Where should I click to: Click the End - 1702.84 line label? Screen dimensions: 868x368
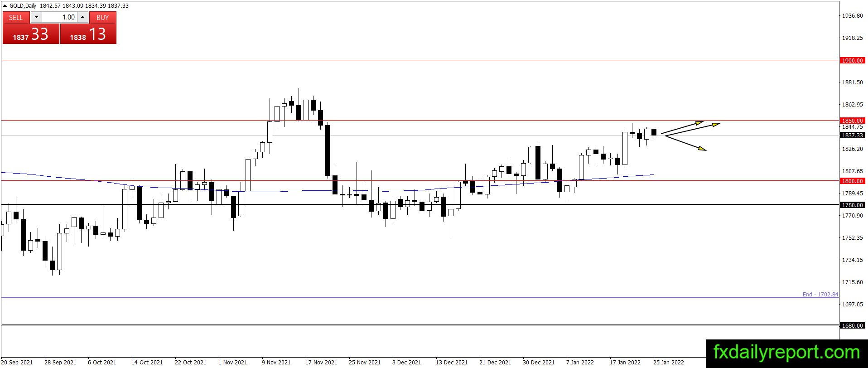tap(820, 294)
